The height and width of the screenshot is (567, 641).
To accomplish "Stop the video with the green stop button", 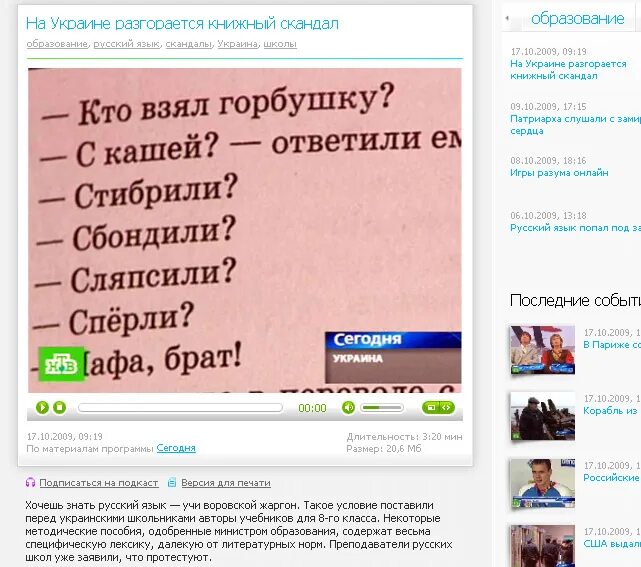I will pyautogui.click(x=60, y=407).
